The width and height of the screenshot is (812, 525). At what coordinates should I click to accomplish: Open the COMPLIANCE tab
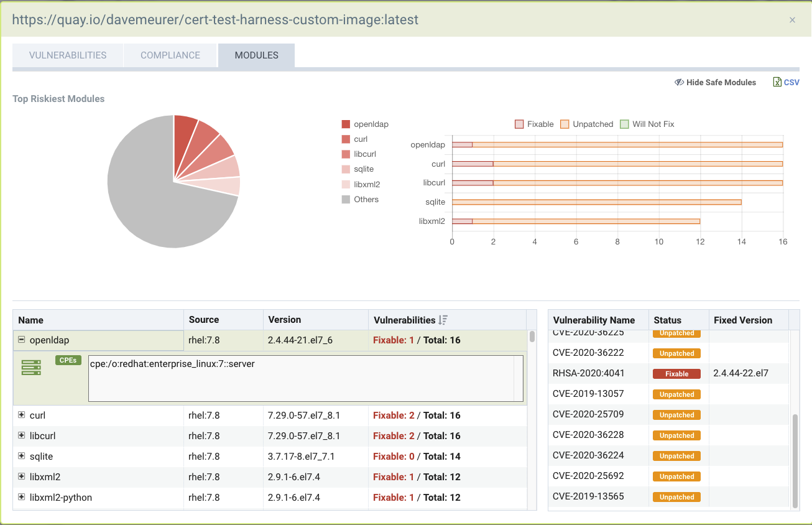coord(170,55)
